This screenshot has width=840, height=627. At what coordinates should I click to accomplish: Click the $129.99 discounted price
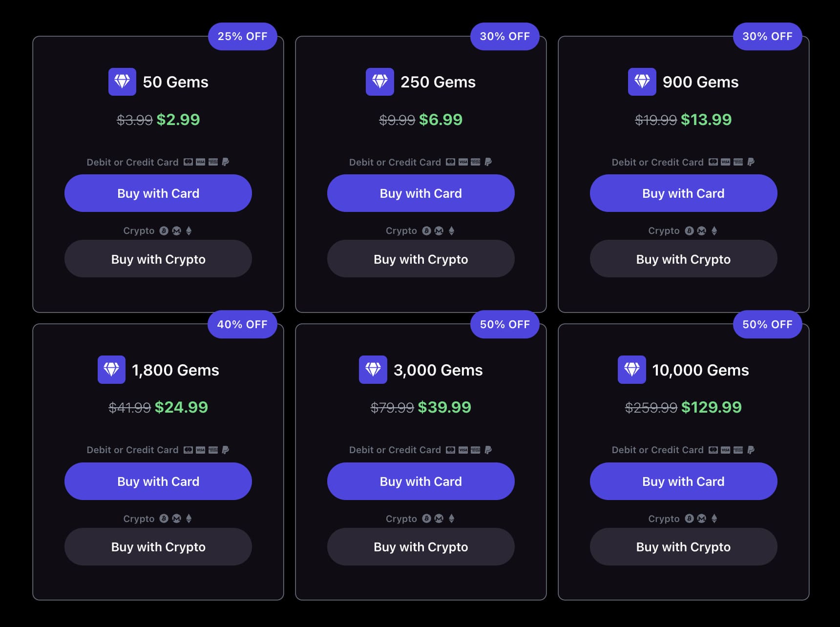(711, 407)
